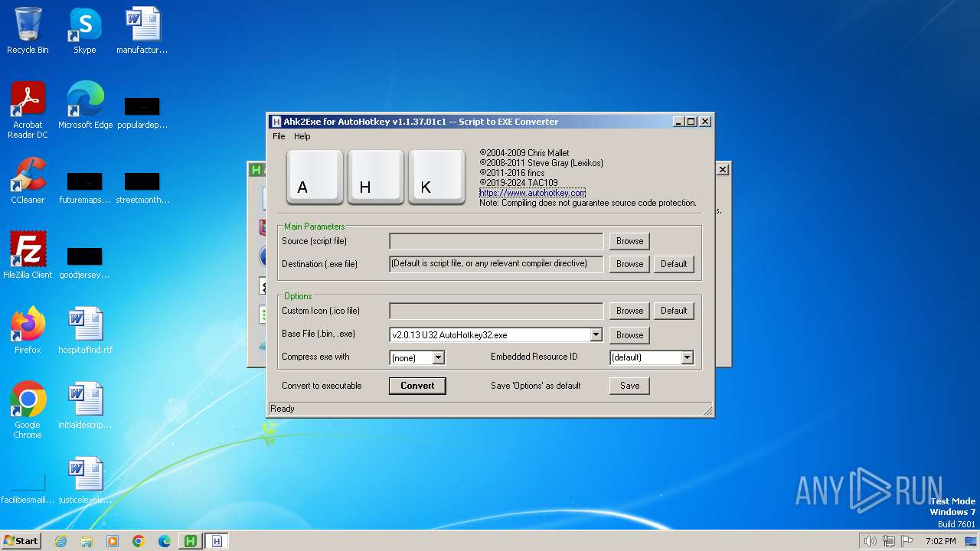The image size is (980, 551).
Task: Open the Recycle Bin desktop icon
Action: pos(28,31)
